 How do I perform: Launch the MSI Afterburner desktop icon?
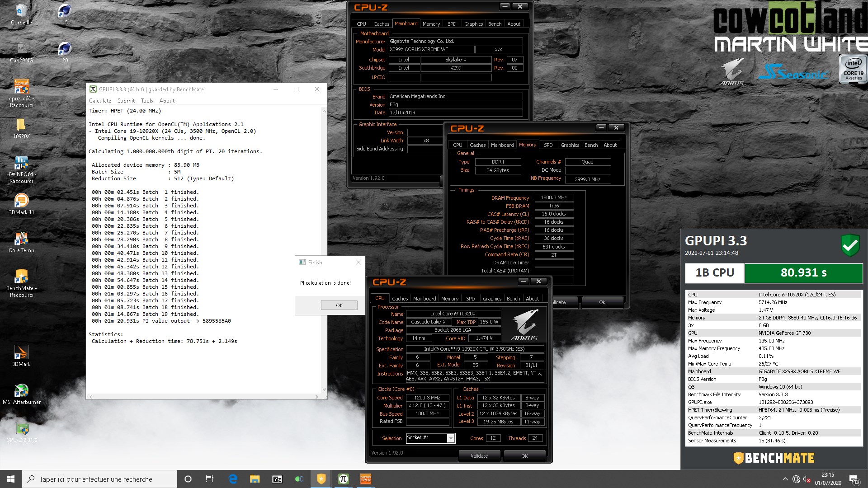click(21, 394)
